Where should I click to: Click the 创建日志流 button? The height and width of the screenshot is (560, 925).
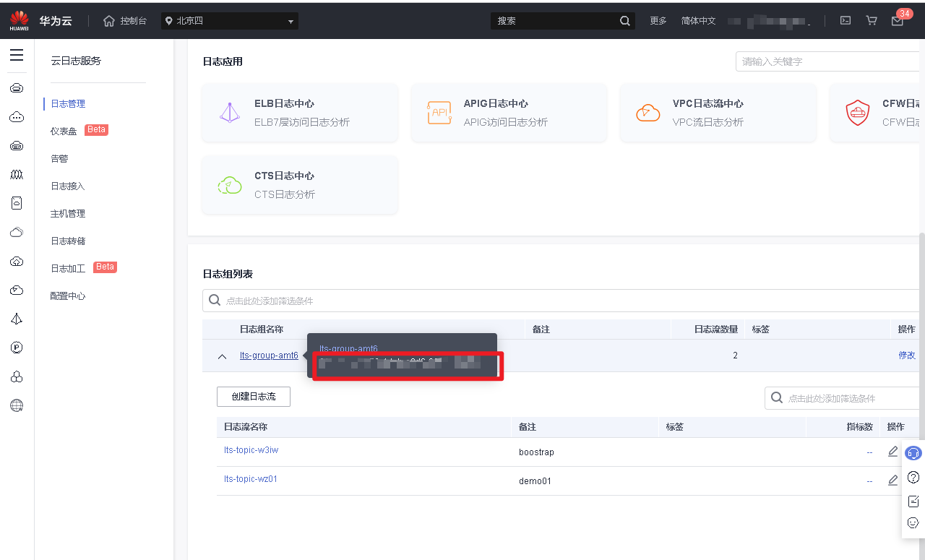(x=253, y=397)
